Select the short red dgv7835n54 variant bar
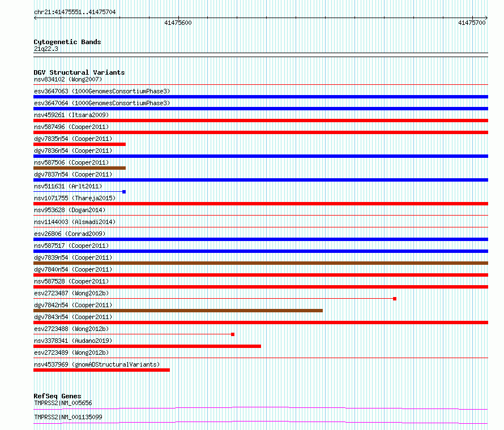504x430 pixels. click(79, 144)
